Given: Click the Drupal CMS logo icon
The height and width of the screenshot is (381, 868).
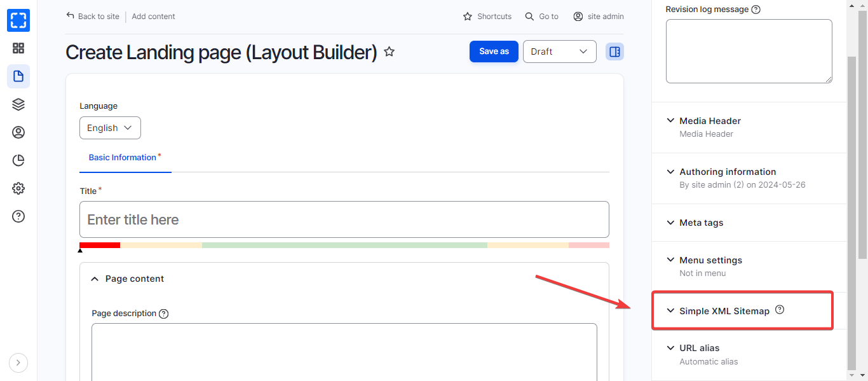Looking at the screenshot, I should point(18,20).
